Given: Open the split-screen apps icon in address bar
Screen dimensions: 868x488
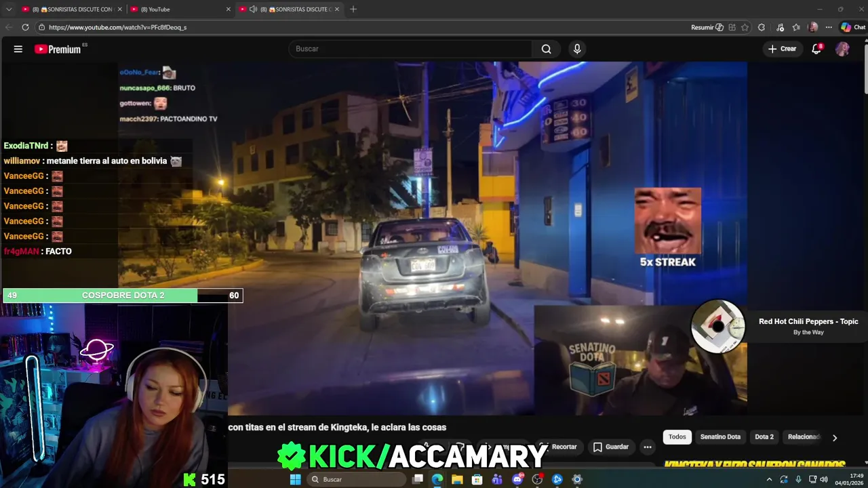Looking at the screenshot, I should click(x=732, y=27).
